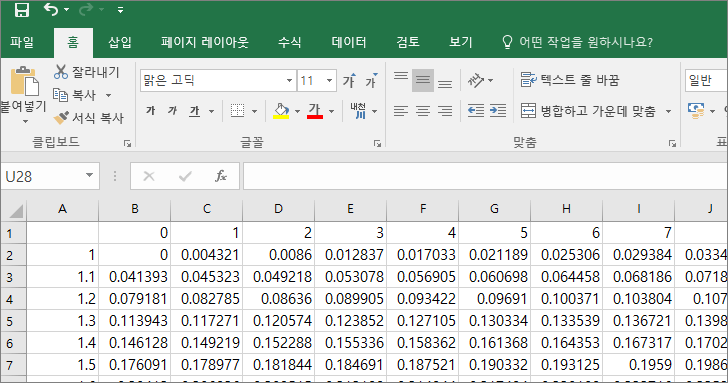The height and width of the screenshot is (383, 728).
Task: Center text horizontally
Action: [x=422, y=111]
